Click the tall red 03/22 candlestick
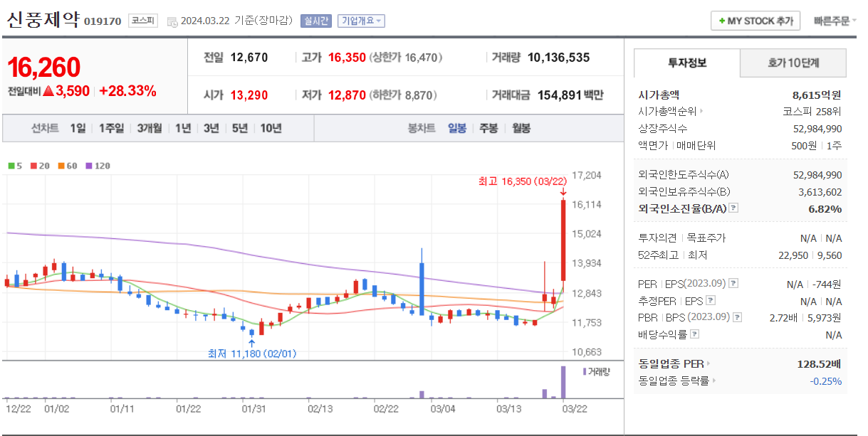This screenshot has height=436, width=868. (x=563, y=240)
